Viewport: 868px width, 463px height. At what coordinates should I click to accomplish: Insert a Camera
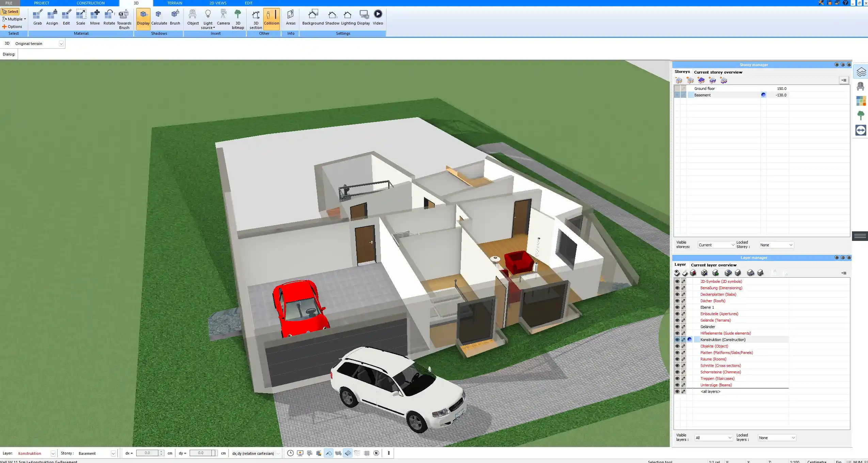pyautogui.click(x=223, y=18)
